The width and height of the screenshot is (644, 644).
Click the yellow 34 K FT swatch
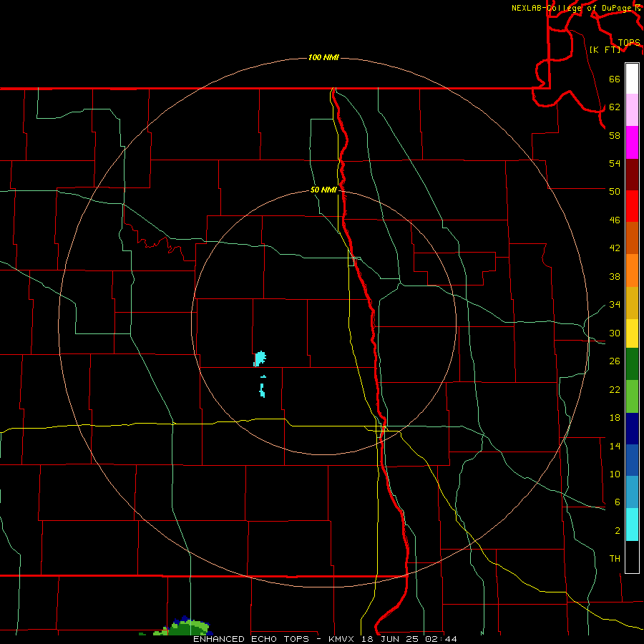[632, 333]
